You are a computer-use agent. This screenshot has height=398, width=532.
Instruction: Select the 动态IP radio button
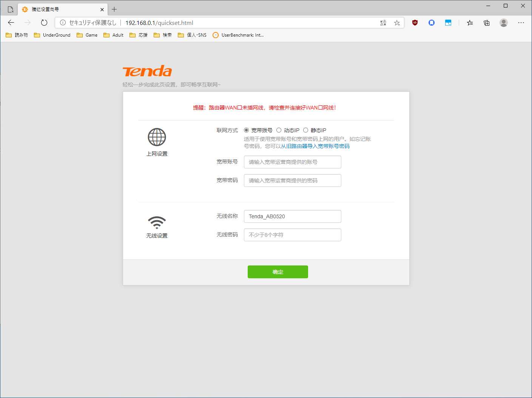pos(279,130)
